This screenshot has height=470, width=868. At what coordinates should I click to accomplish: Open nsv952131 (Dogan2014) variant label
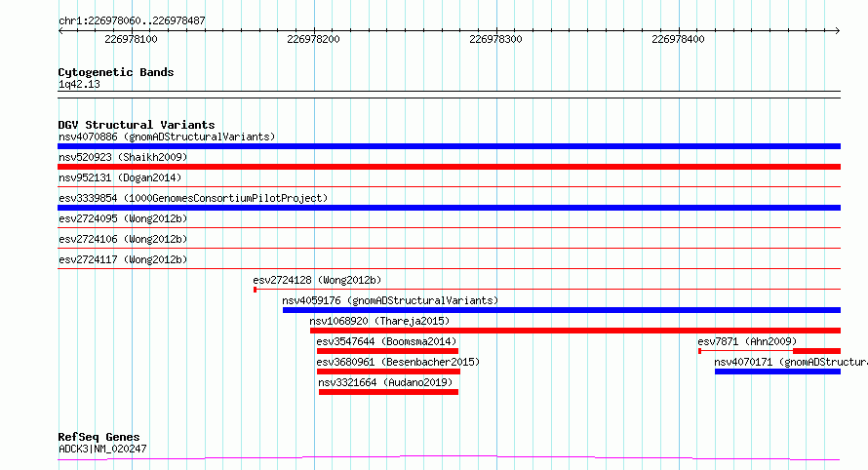pyautogui.click(x=120, y=177)
